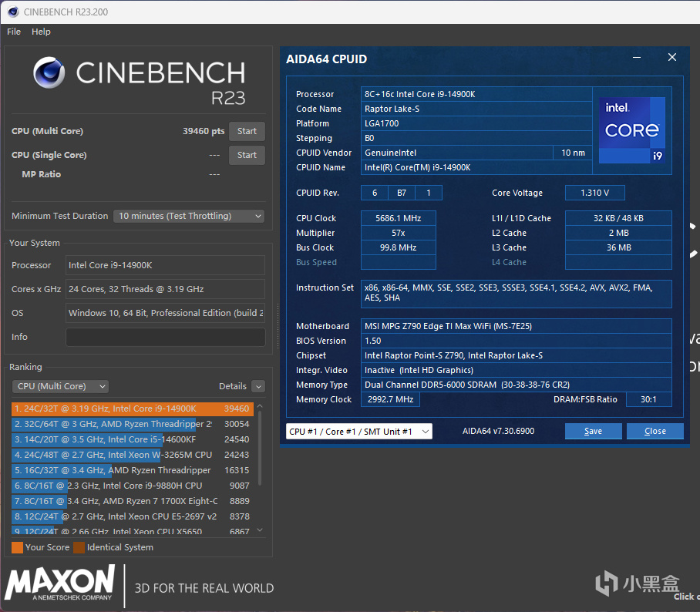Image resolution: width=700 pixels, height=612 pixels.
Task: Open the CPU #1 / Core #1 selector
Action: pos(358,432)
